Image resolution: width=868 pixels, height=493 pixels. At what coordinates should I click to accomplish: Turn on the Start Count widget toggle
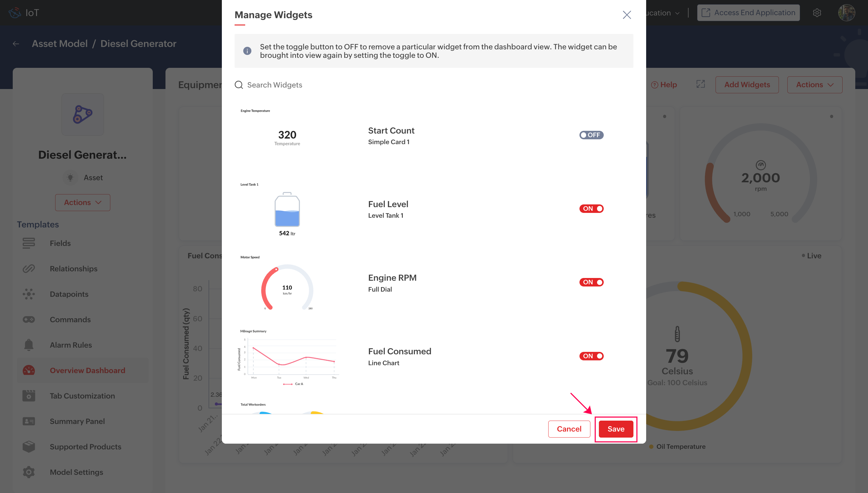pos(591,135)
